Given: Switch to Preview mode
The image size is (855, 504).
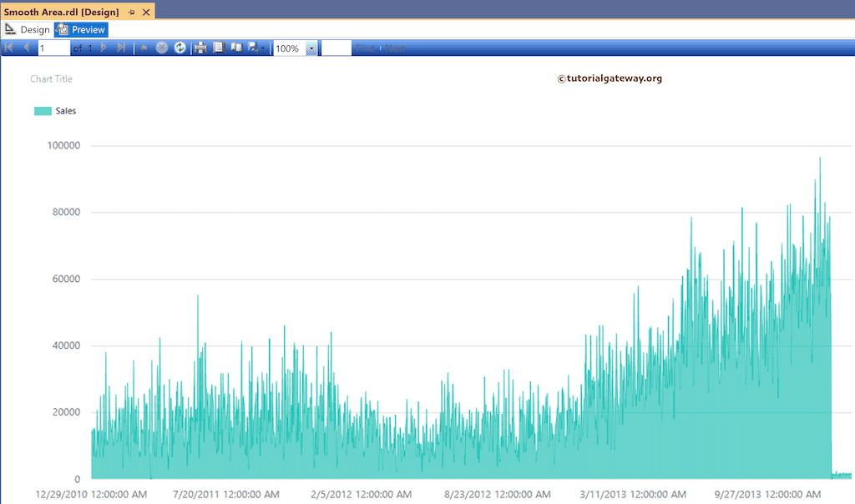Looking at the screenshot, I should tap(80, 29).
